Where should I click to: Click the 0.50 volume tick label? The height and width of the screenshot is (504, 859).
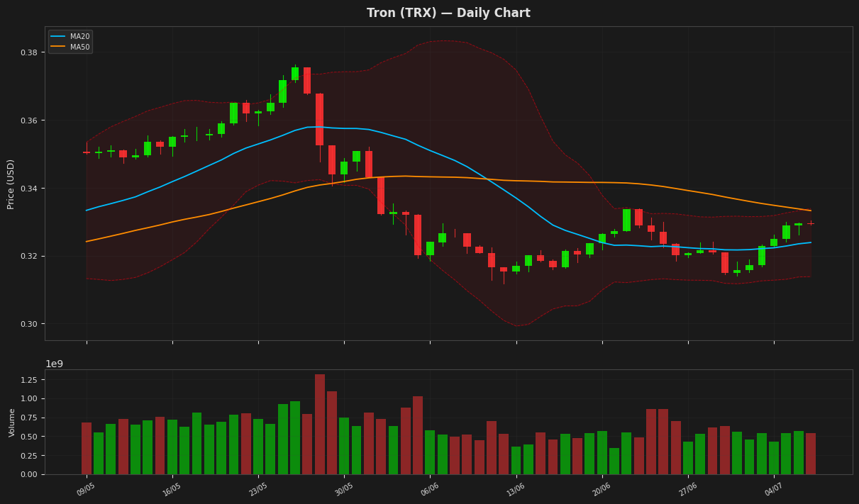pos(31,437)
